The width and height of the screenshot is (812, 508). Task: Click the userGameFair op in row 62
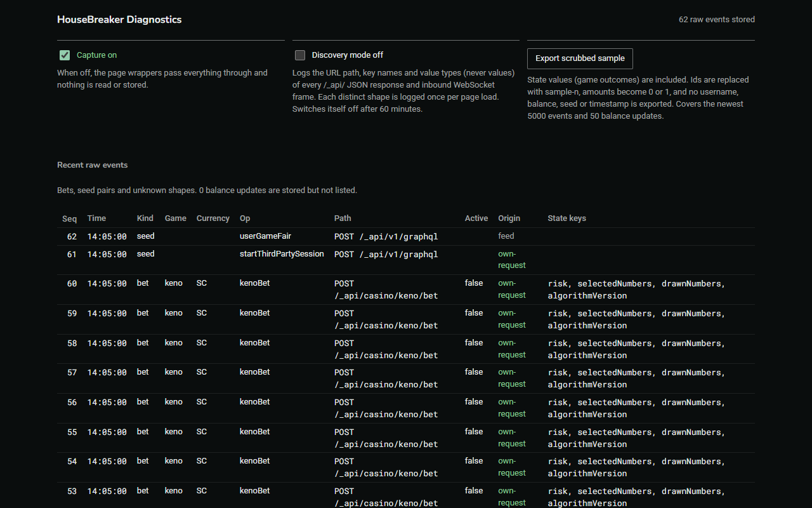pos(266,236)
